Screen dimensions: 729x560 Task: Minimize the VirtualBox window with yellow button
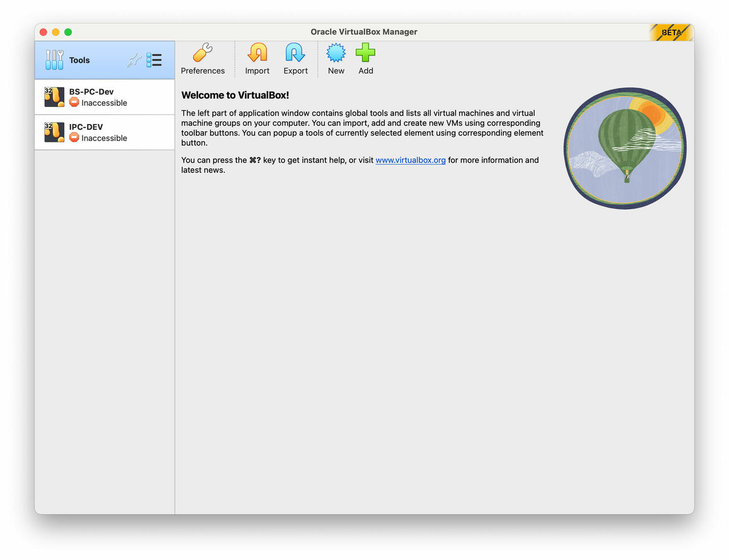tap(56, 32)
